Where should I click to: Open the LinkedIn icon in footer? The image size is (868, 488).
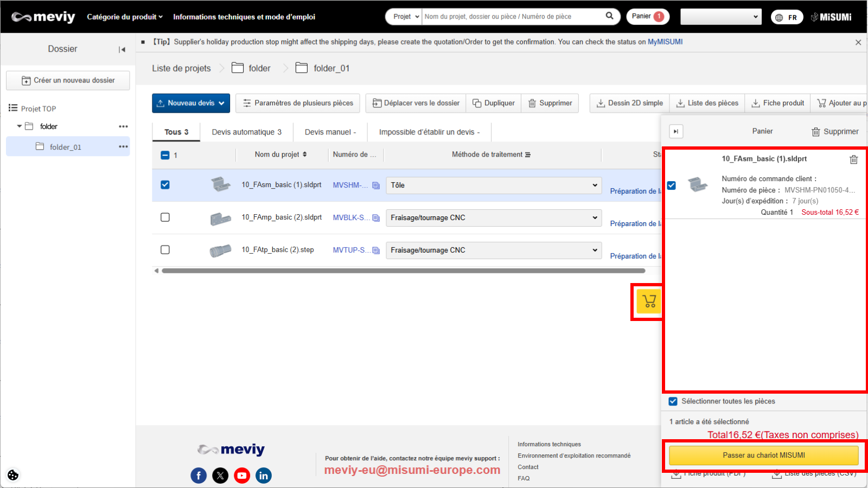pyautogui.click(x=264, y=476)
